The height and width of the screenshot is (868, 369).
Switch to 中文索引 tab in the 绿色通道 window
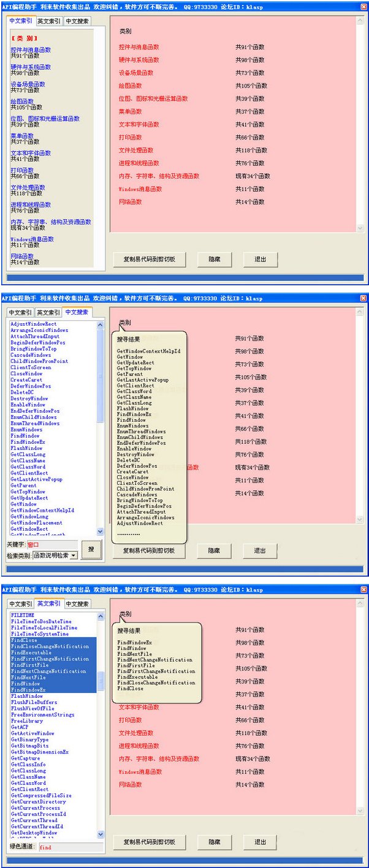coord(20,604)
